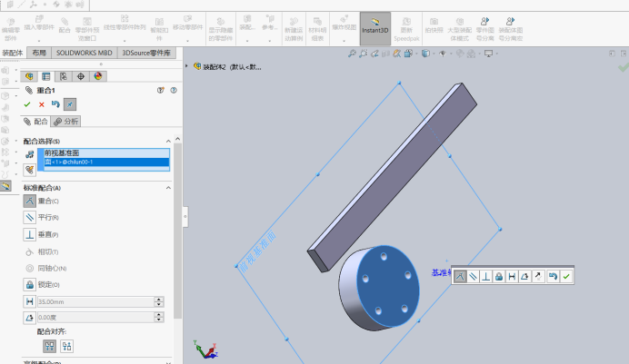Image resolution: width=629 pixels, height=364 pixels.
Task: Click the Previous View icon
Action: coord(374,54)
